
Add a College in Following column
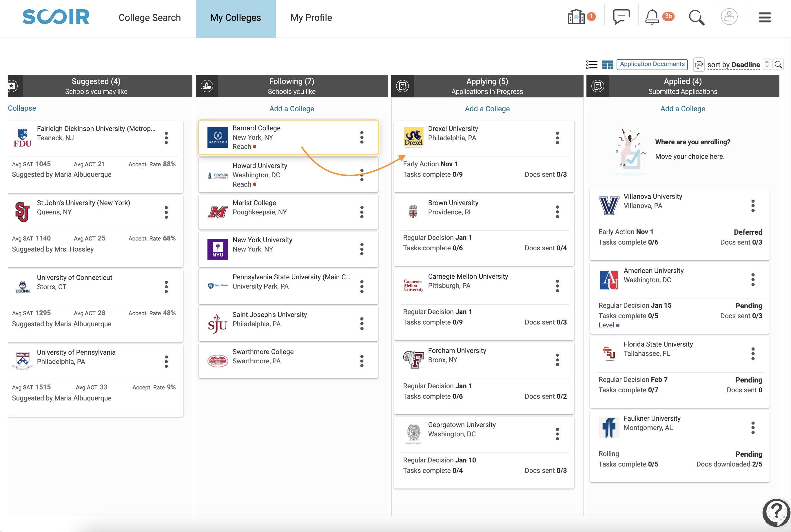pyautogui.click(x=292, y=109)
